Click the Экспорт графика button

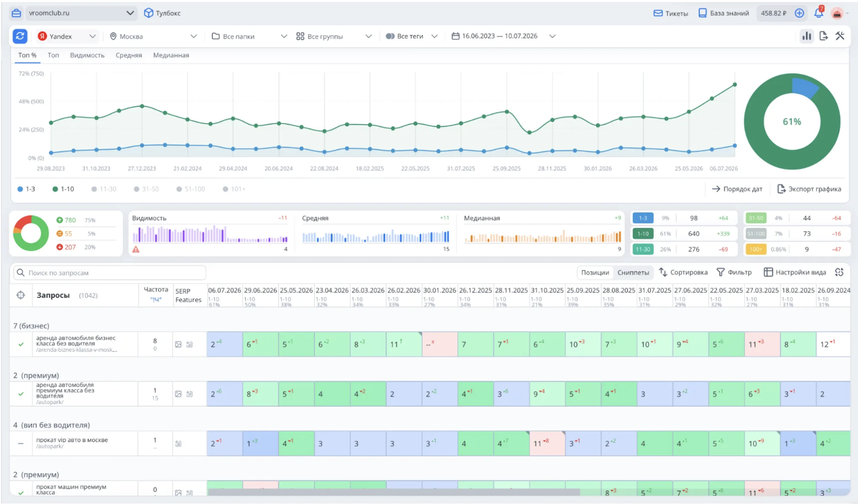pos(809,189)
